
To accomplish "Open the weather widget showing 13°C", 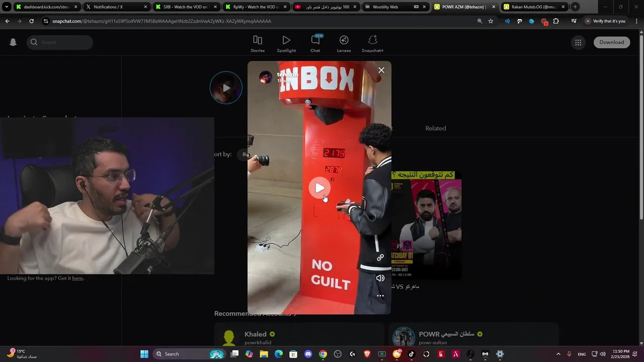I will [x=22, y=354].
